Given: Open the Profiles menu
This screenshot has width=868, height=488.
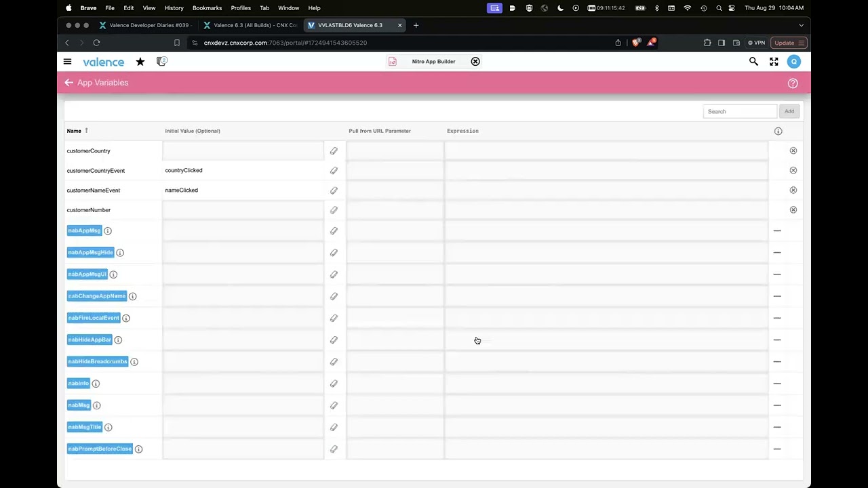Looking at the screenshot, I should click(241, 8).
